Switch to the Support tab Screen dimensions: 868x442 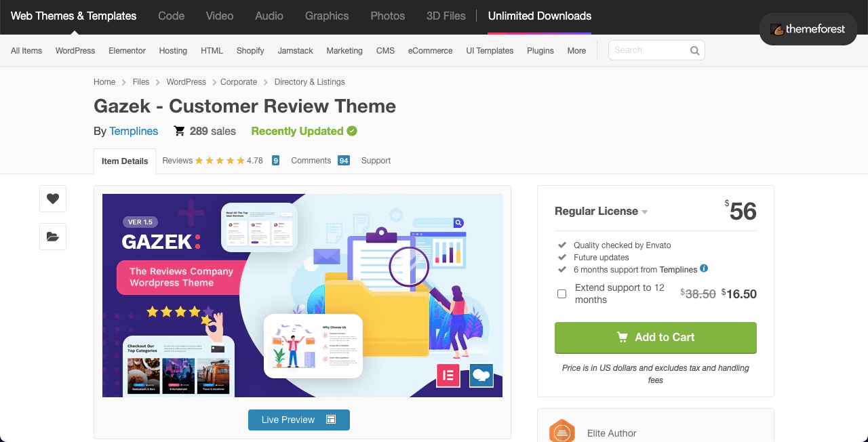click(376, 161)
